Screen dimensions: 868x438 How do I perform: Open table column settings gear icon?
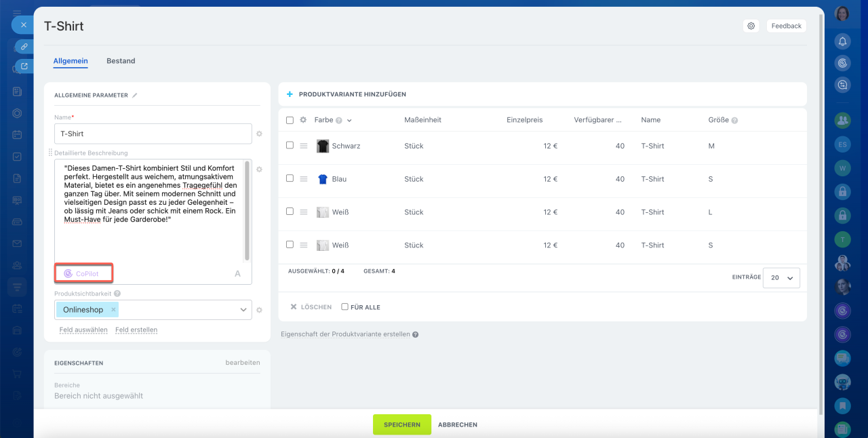303,120
